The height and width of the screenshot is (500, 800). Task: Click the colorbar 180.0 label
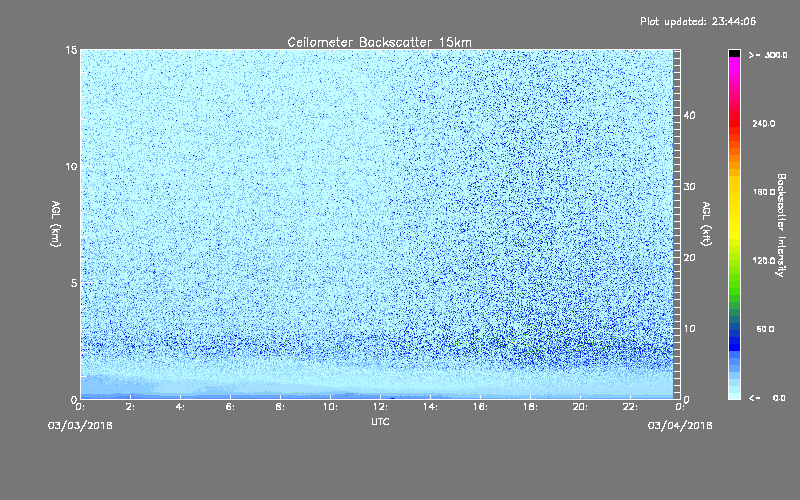coord(764,192)
